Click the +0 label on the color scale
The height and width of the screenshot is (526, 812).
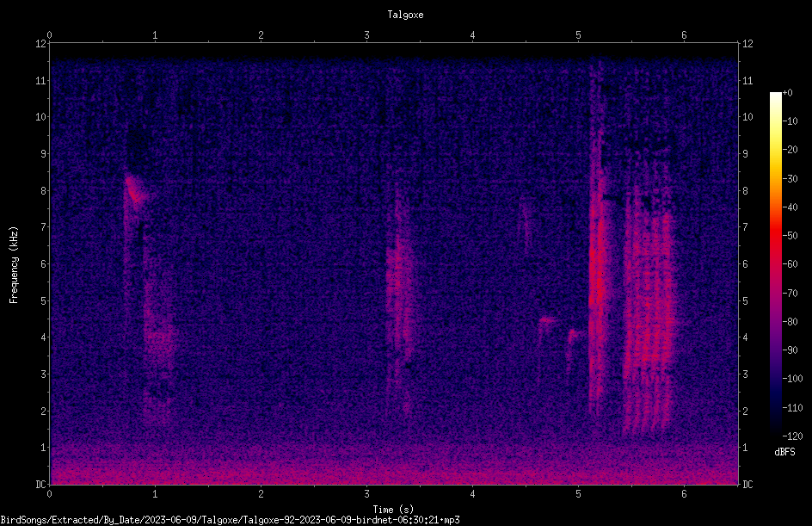point(787,93)
